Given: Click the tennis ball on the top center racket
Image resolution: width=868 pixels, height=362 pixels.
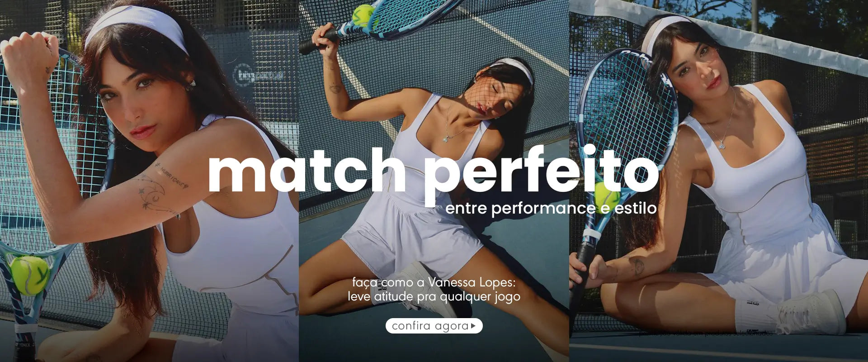Looking at the screenshot, I should pyautogui.click(x=363, y=15).
